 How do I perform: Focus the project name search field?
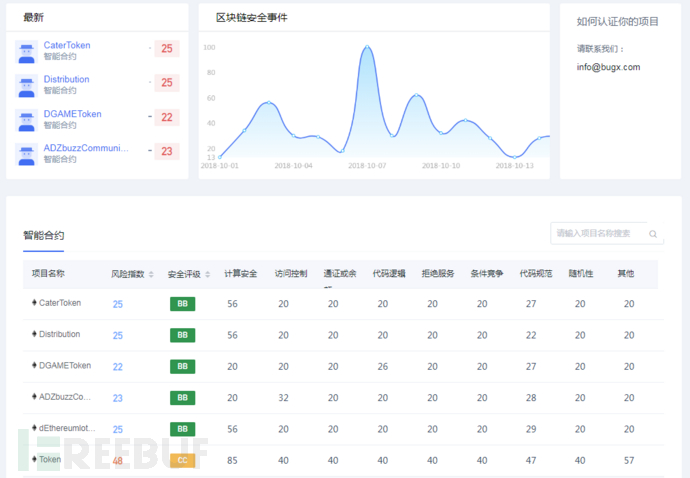[607, 233]
